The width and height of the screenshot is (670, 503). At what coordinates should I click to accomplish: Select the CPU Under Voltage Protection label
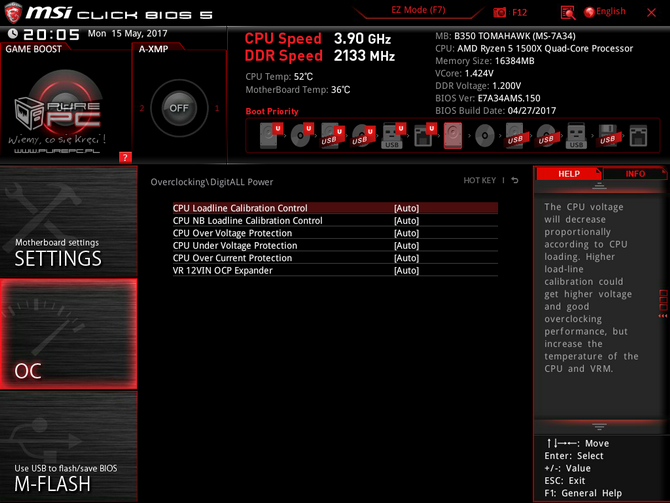(235, 245)
